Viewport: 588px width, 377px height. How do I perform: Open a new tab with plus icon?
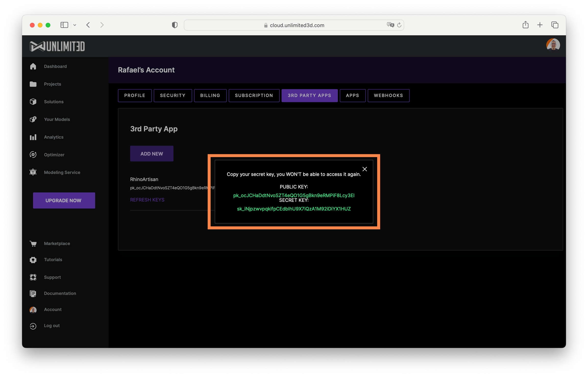[540, 25]
